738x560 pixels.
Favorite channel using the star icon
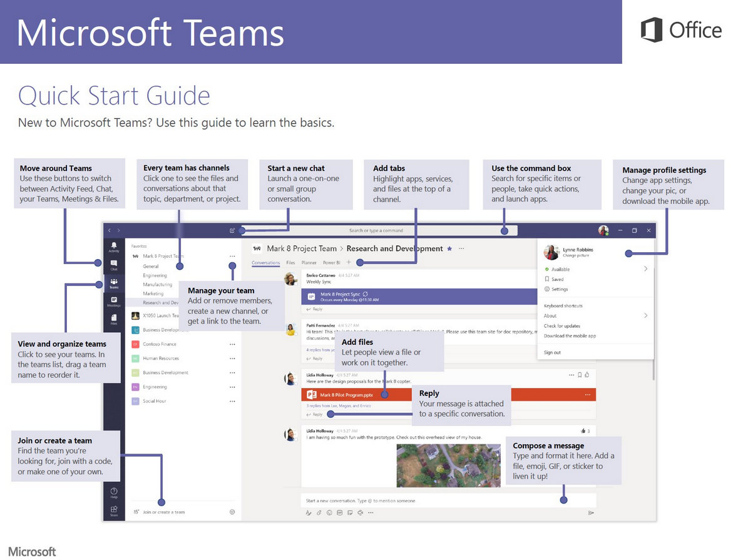click(x=449, y=248)
